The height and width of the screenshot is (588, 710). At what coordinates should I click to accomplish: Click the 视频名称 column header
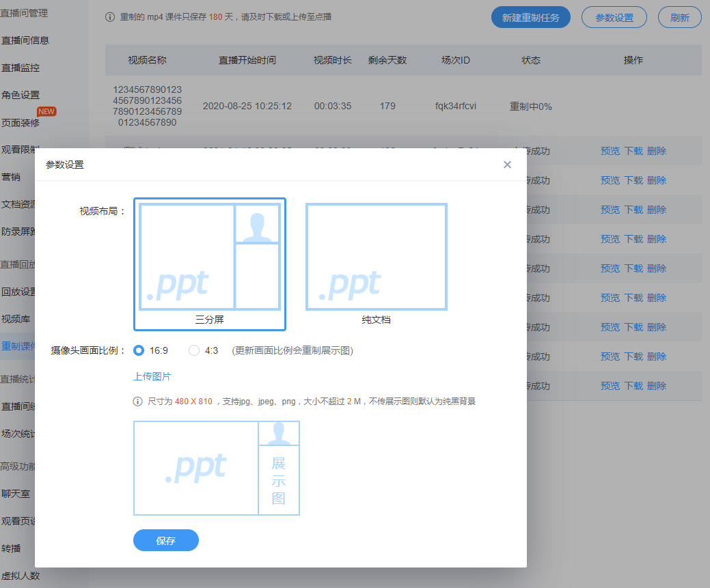pos(147,60)
